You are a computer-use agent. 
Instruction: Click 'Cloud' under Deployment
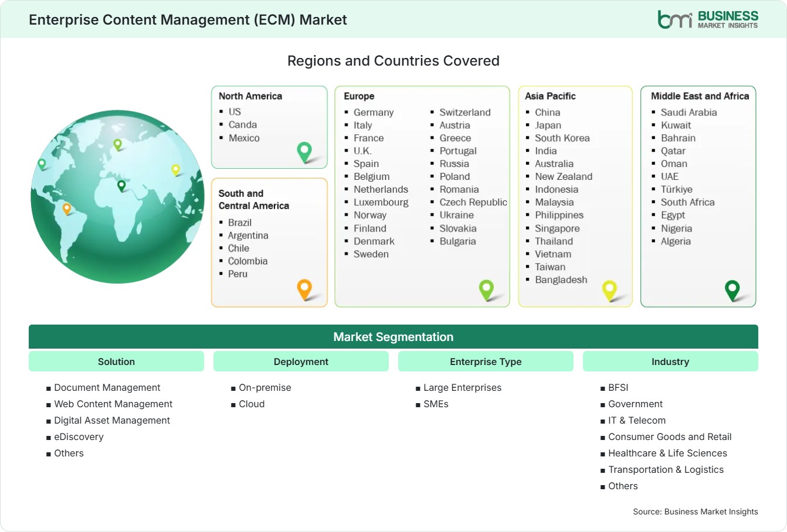[x=252, y=404]
